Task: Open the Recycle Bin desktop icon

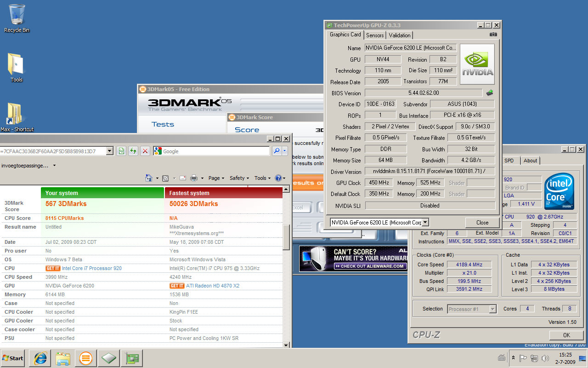Action: [17, 18]
